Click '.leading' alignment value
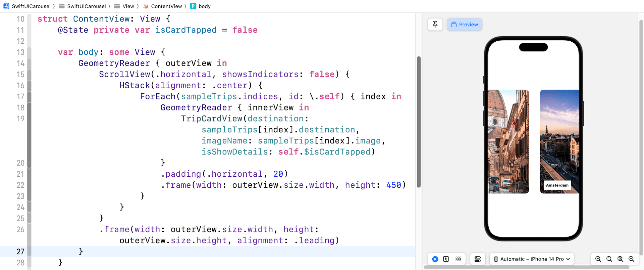This screenshot has height=270, width=644. (x=315, y=240)
